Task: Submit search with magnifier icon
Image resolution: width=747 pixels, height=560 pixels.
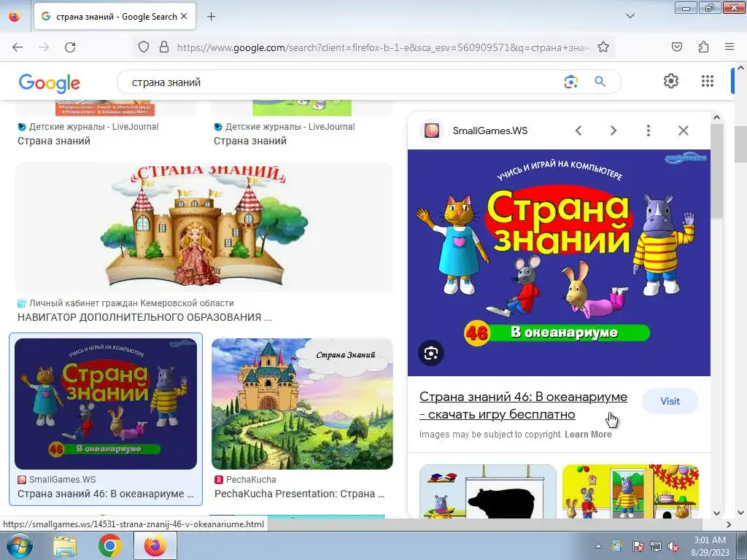Action: tap(600, 82)
